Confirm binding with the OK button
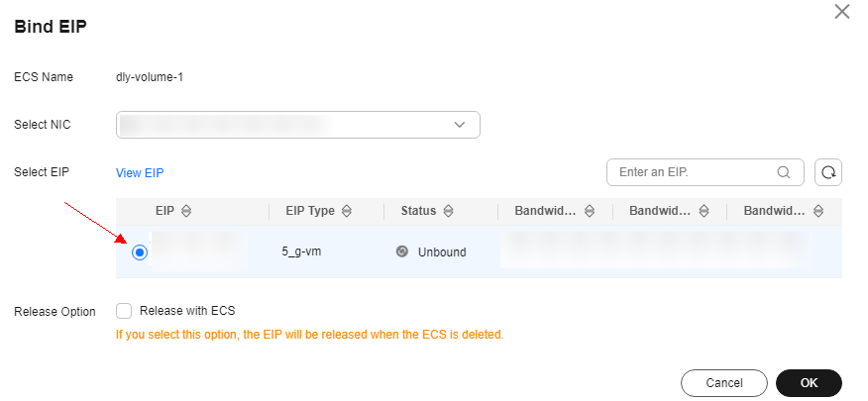 tap(809, 383)
